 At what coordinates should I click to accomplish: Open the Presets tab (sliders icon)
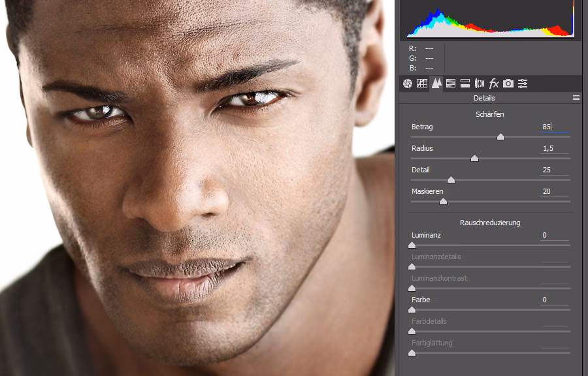click(x=523, y=84)
